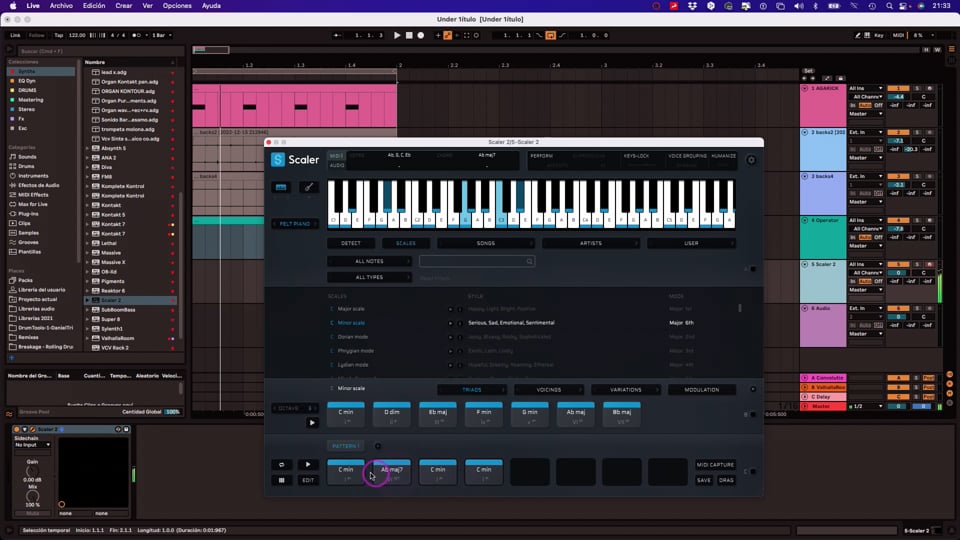
Task: Click the volume icon in macOS menu bar
Action: [798, 6]
